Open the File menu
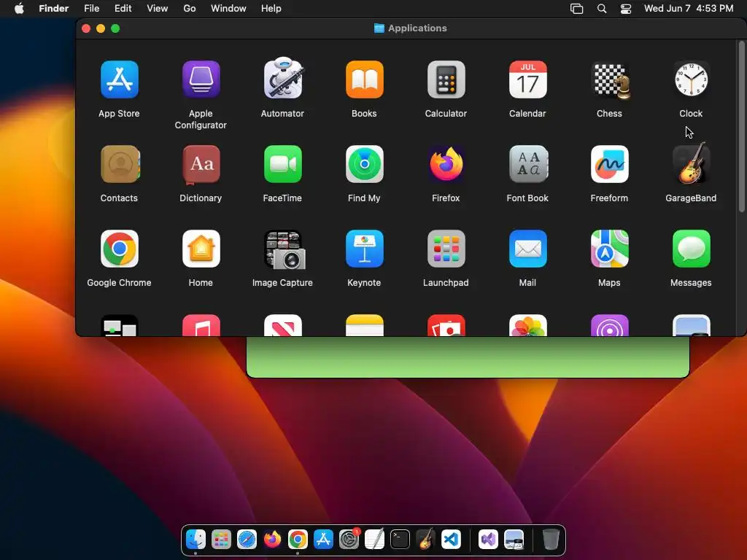This screenshot has height=560, width=747. tap(91, 9)
